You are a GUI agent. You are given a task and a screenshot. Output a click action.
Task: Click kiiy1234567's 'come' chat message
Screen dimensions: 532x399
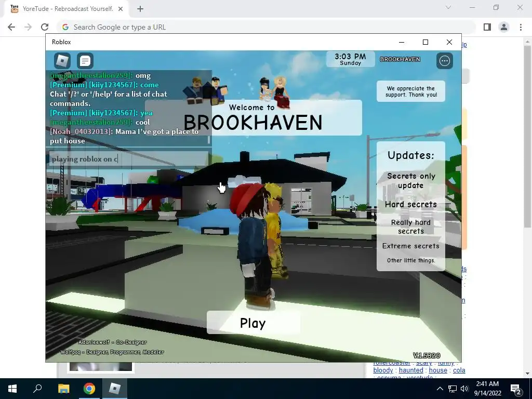104,85
